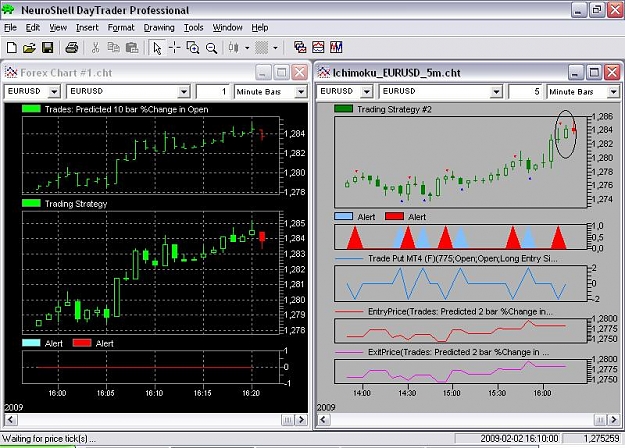Viewport: 625px width, 448px height.
Task: Expand wide EURUSD symbol dropdown in Ichimoku chart
Action: tap(496, 92)
